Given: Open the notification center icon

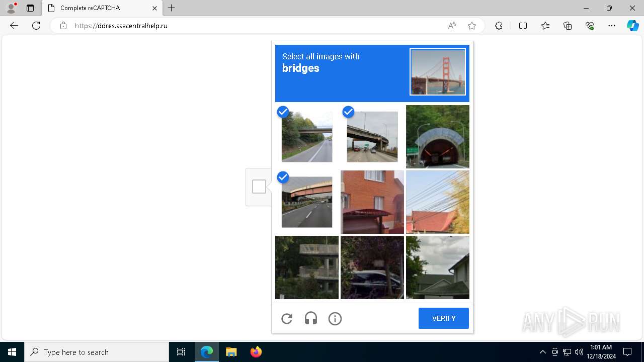Looking at the screenshot, I should tap(627, 352).
